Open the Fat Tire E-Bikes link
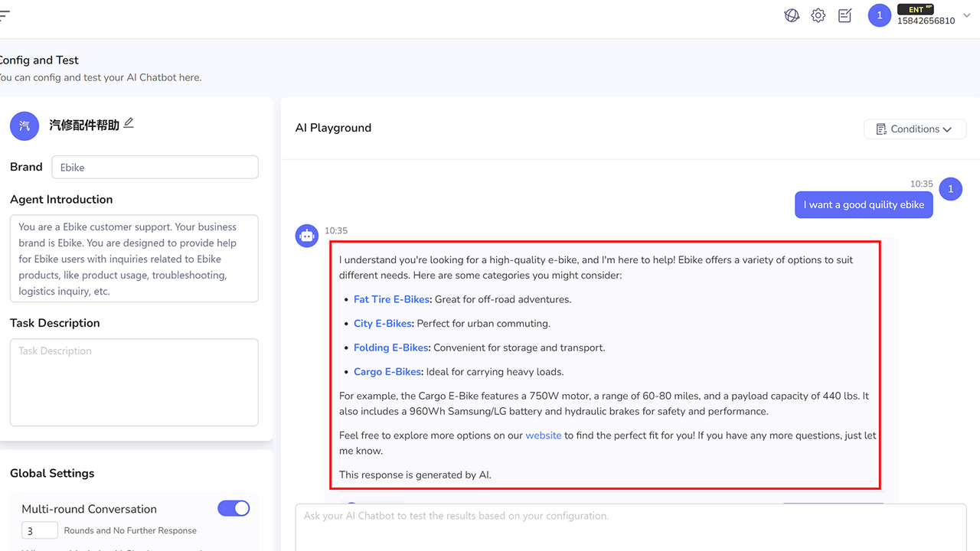This screenshot has height=551, width=980. coord(391,299)
